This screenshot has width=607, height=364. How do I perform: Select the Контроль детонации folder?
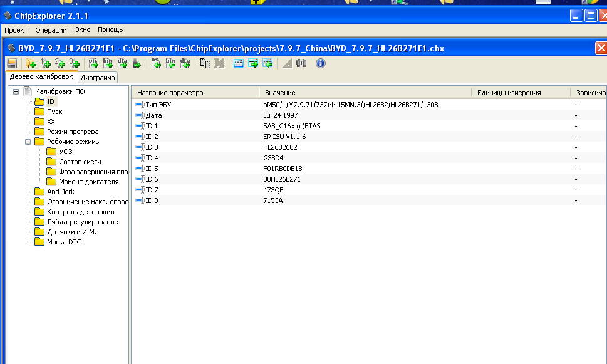click(x=80, y=212)
